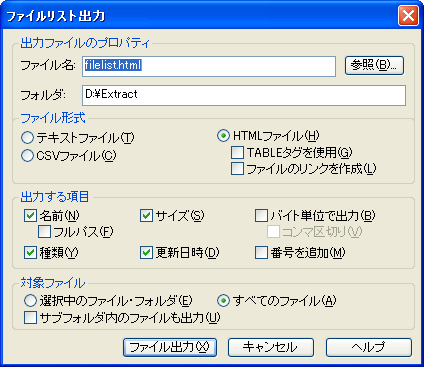
Task: Click the キャンセル button
Action: (x=271, y=347)
